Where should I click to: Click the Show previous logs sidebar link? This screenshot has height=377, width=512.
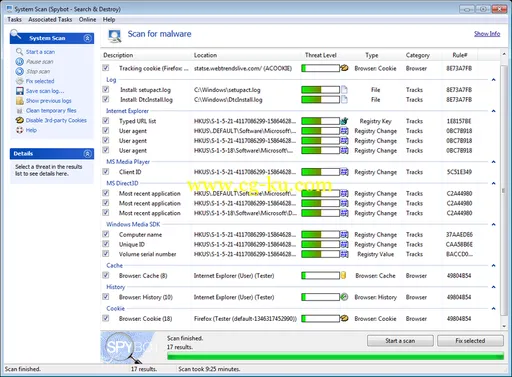tap(49, 101)
